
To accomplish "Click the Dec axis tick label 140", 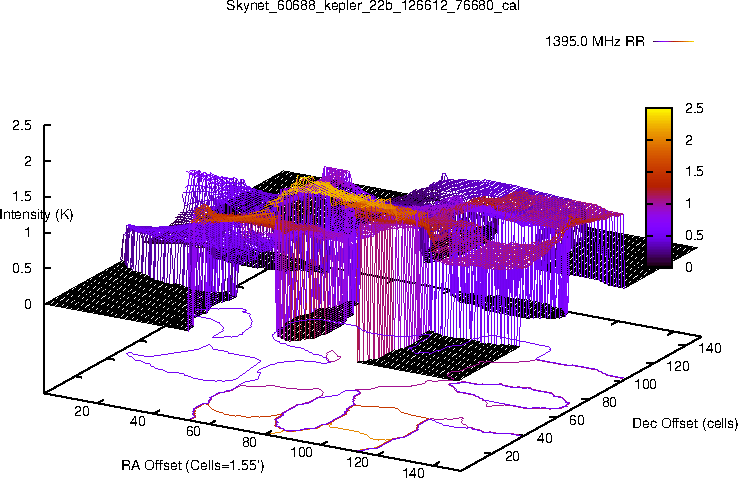I will 709,348.
